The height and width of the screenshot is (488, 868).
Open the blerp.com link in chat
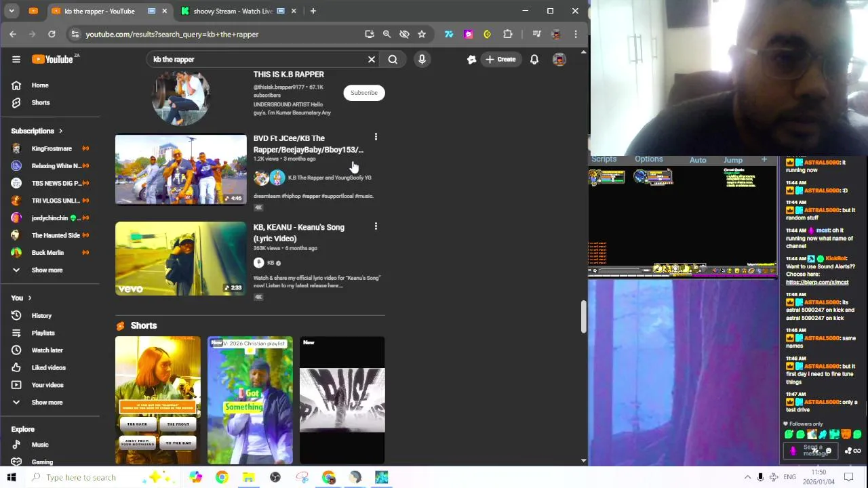click(x=817, y=282)
